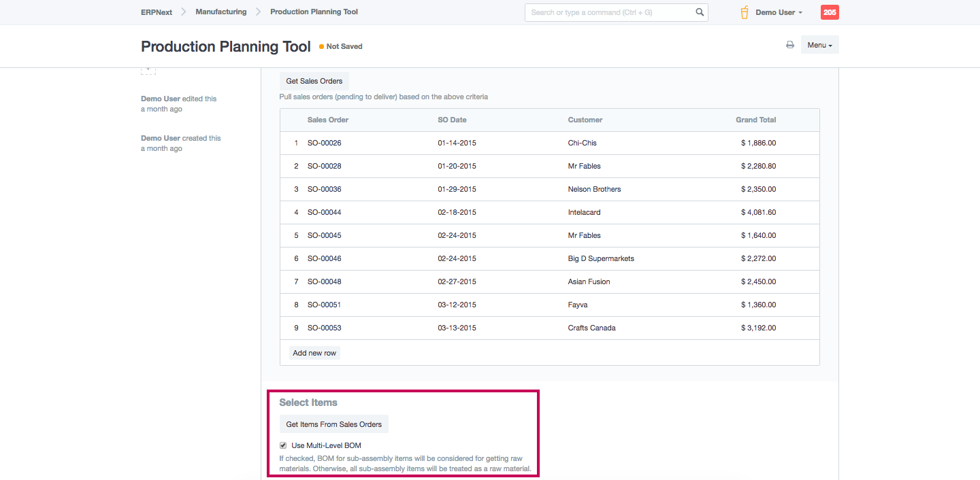Go to ERPNext home breadcrumb

pos(157,12)
